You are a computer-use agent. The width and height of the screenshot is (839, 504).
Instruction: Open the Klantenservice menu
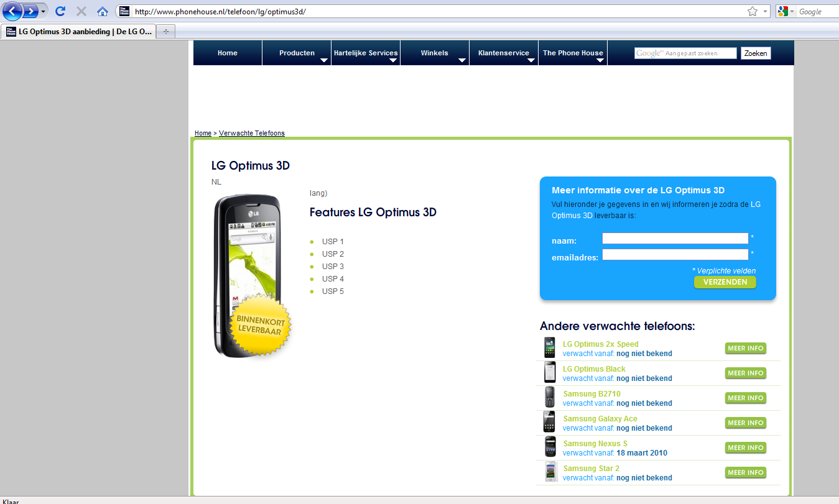pyautogui.click(x=504, y=53)
